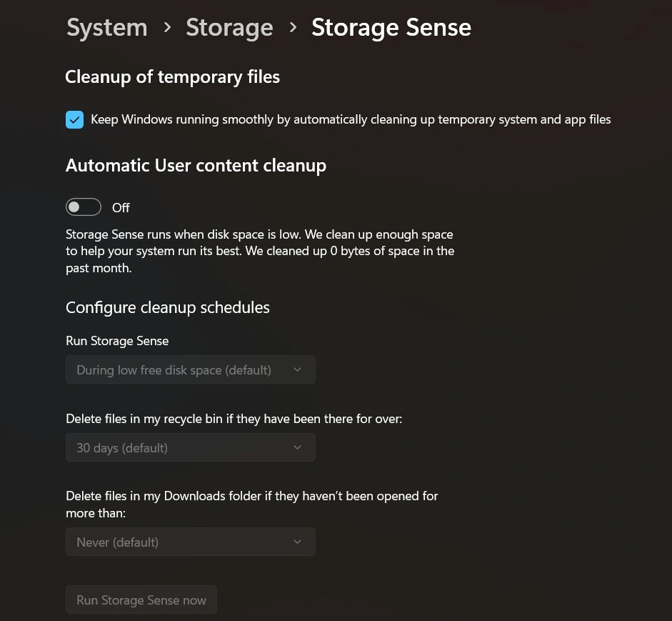This screenshot has width=672, height=621.
Task: Open the recycle bin retention period dropdown
Action: pyautogui.click(x=190, y=447)
